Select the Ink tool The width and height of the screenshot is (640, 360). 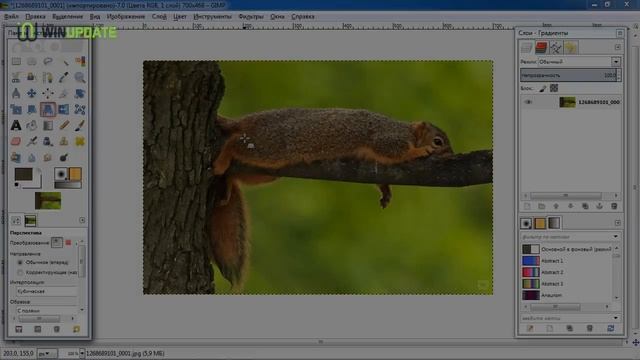(48, 141)
